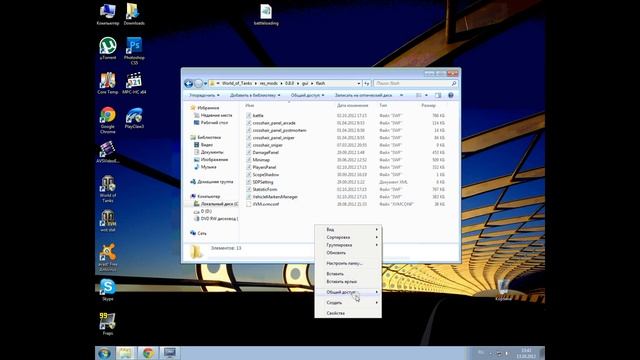
Task: Open the Упорядочить dropdown menu
Action: pos(204,95)
